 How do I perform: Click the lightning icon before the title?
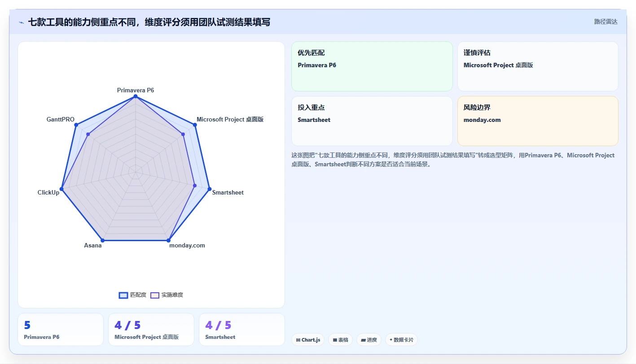pos(21,22)
